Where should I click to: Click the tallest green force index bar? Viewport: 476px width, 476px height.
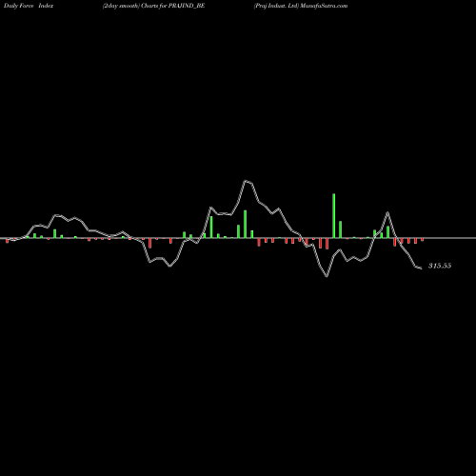point(334,215)
